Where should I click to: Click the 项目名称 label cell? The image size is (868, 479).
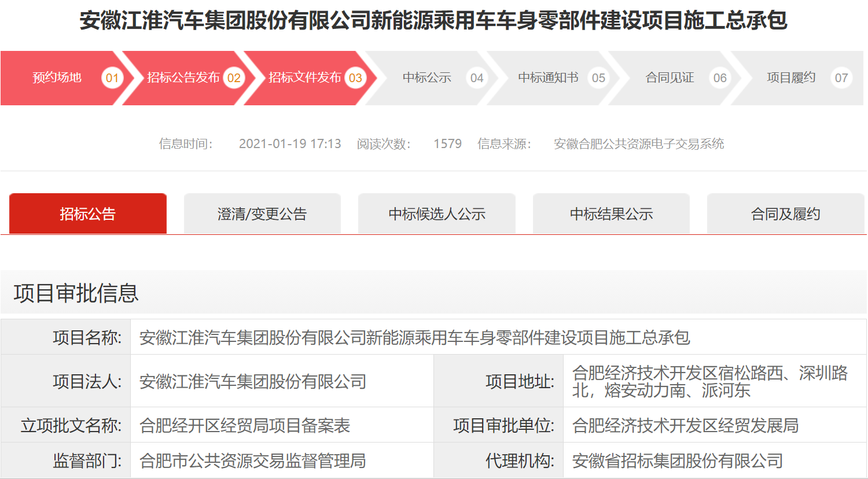(x=66, y=337)
